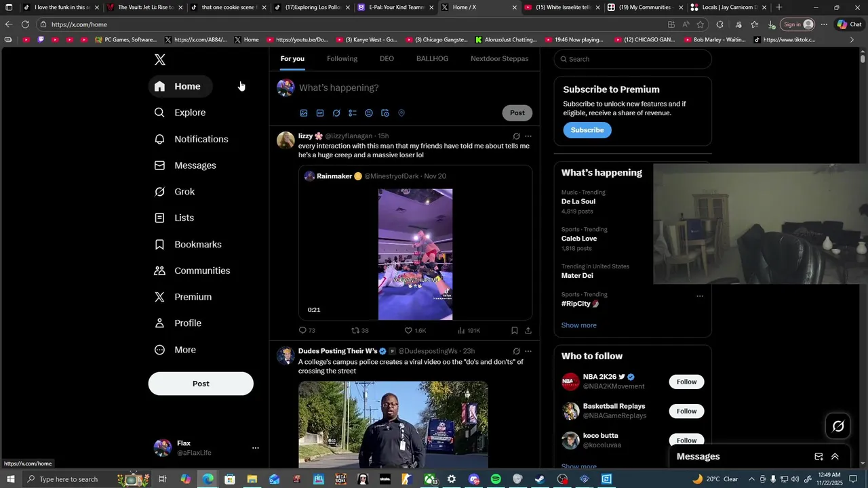This screenshot has width=868, height=488.
Task: Open browser settings menu dots
Action: [x=824, y=24]
